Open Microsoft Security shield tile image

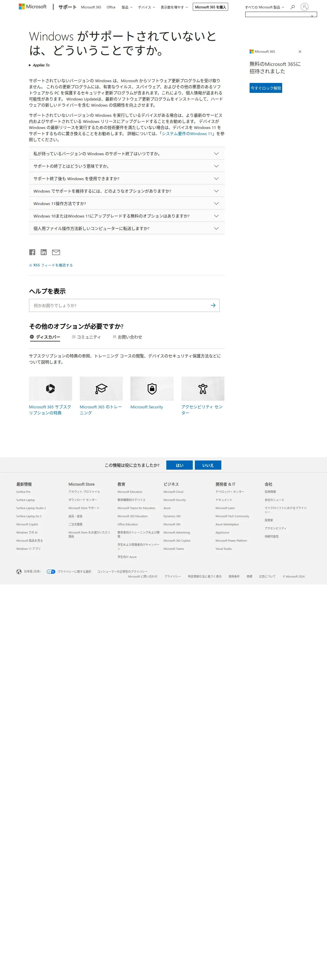click(x=152, y=388)
